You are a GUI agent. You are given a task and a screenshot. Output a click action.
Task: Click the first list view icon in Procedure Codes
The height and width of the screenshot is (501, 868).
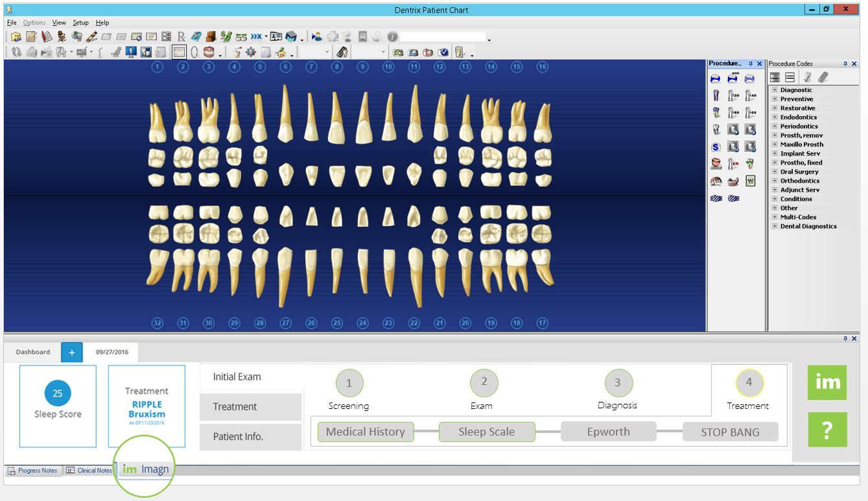tap(775, 77)
